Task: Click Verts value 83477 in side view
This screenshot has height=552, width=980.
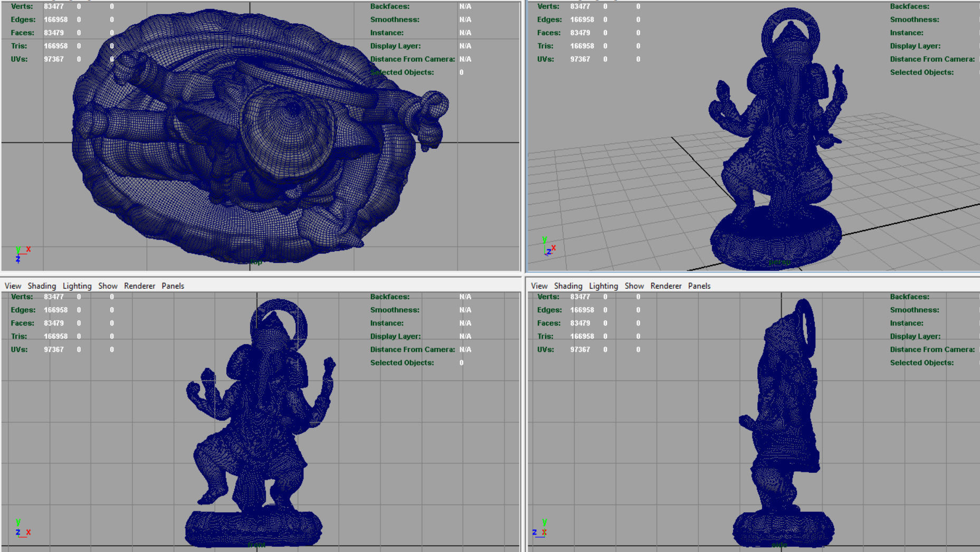Action: (x=580, y=297)
